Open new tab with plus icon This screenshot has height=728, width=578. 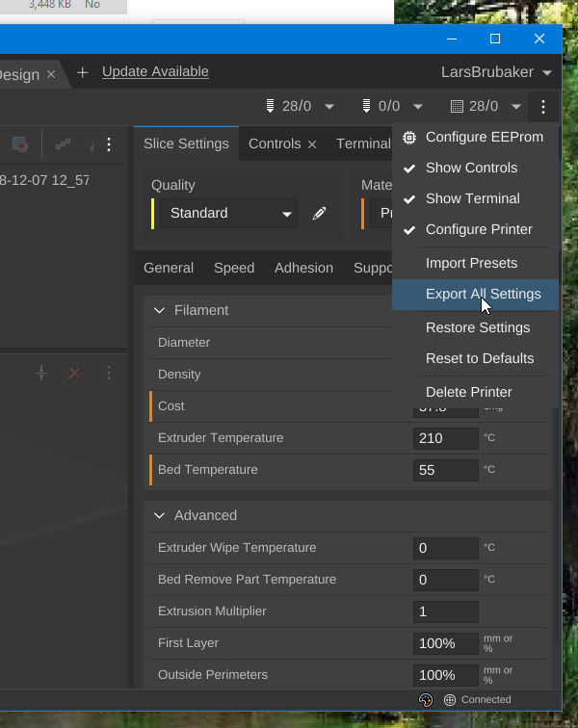tap(82, 73)
